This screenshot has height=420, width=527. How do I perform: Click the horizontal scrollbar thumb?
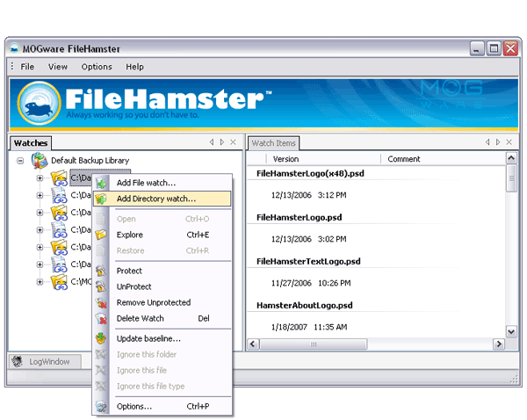click(x=314, y=344)
